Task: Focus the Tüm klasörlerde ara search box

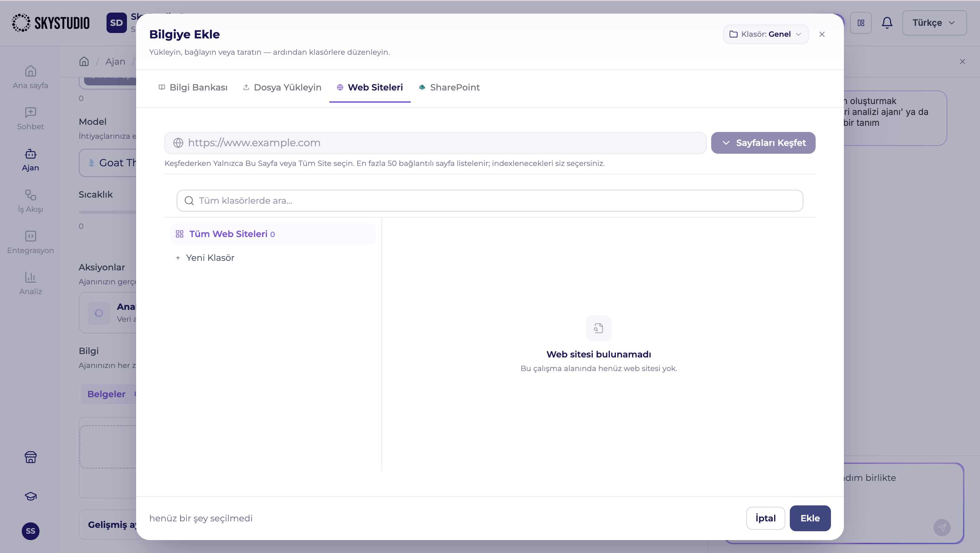Action: [490, 200]
